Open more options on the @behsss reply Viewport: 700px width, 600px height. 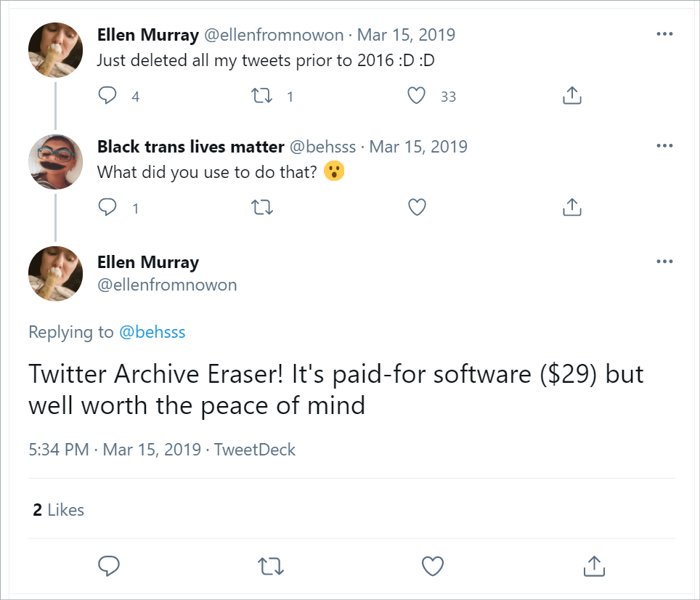(664, 145)
